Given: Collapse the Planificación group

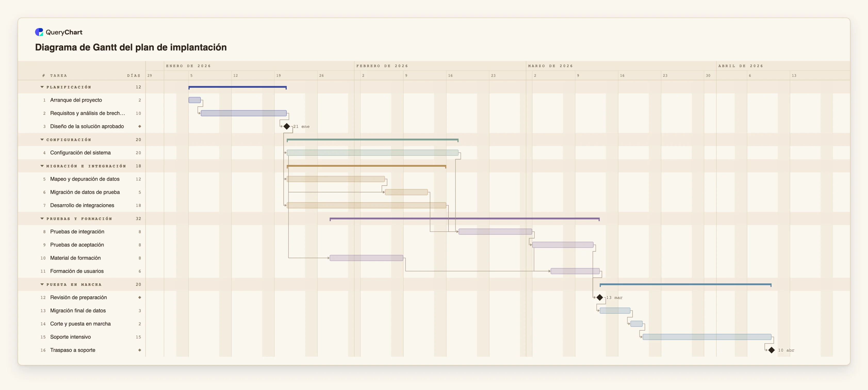Looking at the screenshot, I should tap(42, 87).
